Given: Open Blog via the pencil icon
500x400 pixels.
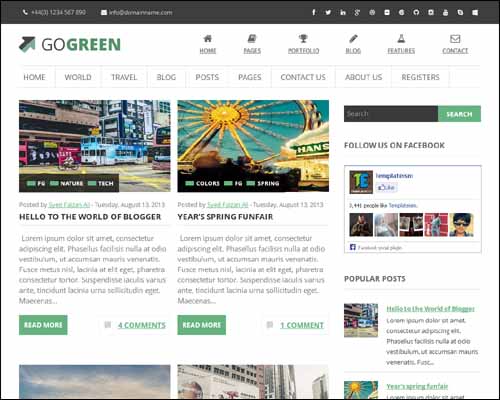Looking at the screenshot, I should tap(353, 39).
